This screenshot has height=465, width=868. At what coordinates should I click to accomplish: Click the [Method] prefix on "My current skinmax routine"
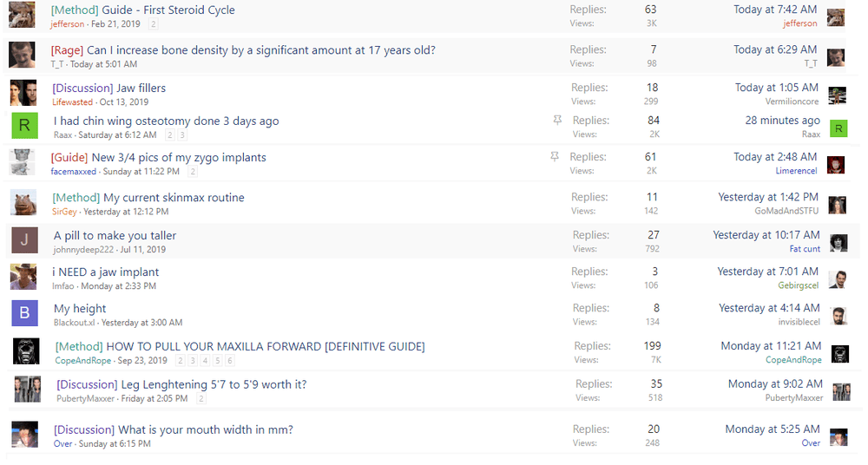pos(76,197)
